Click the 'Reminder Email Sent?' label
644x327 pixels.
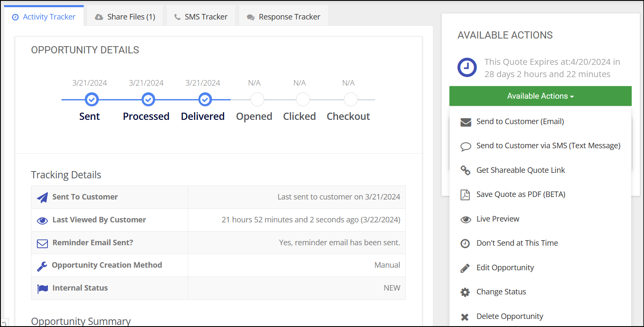click(93, 243)
